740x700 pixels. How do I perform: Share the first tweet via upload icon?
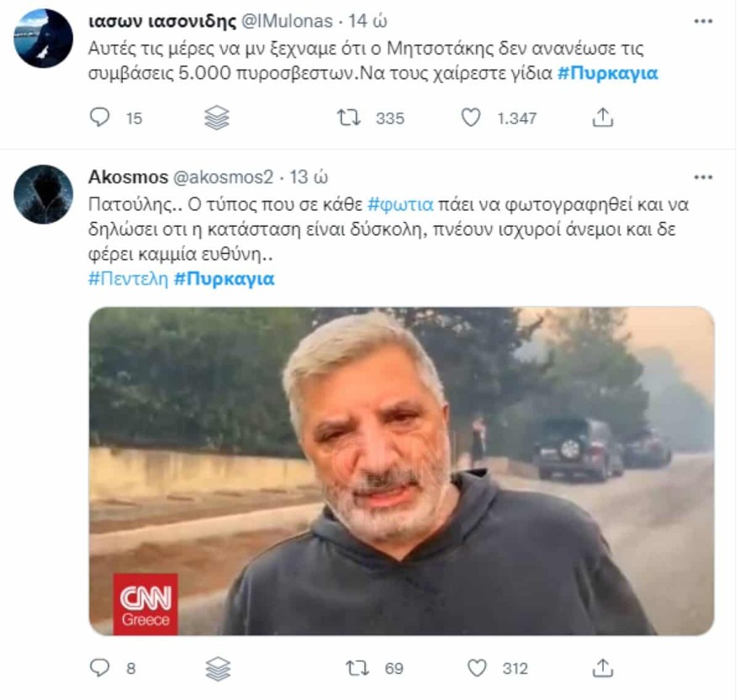tap(603, 118)
